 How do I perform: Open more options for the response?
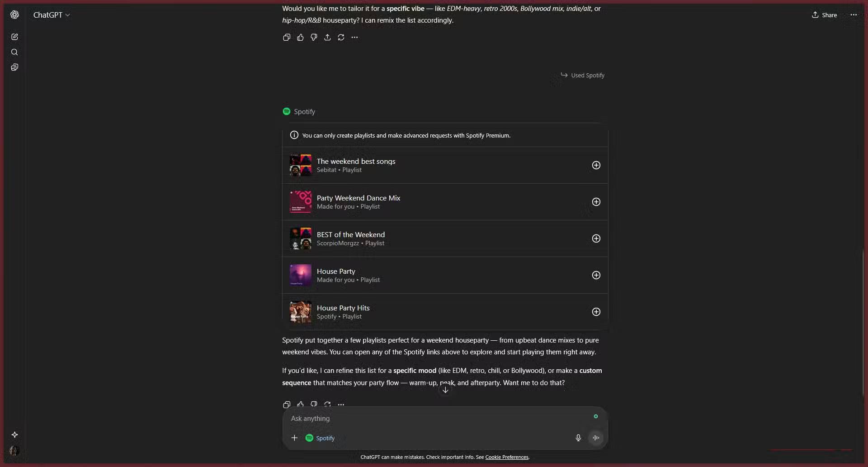(x=354, y=37)
